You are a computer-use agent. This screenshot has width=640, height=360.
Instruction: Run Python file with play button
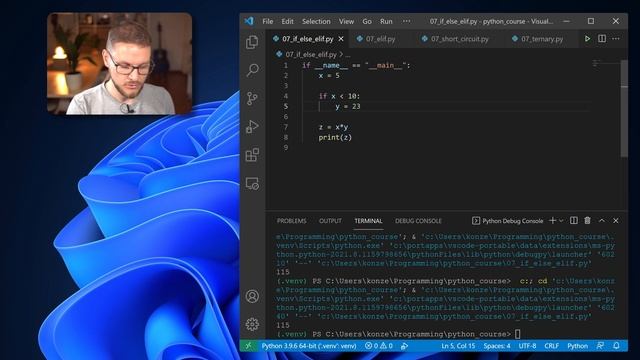587,39
